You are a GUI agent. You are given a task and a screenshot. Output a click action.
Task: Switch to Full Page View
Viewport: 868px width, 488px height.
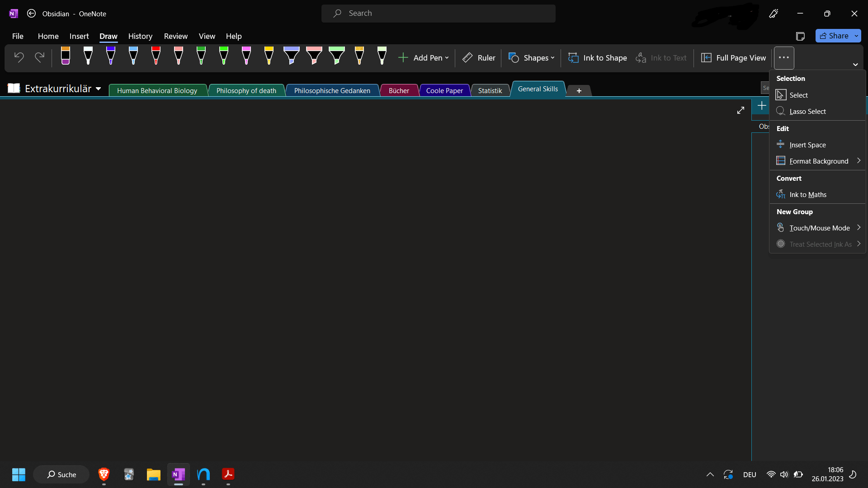coord(733,58)
